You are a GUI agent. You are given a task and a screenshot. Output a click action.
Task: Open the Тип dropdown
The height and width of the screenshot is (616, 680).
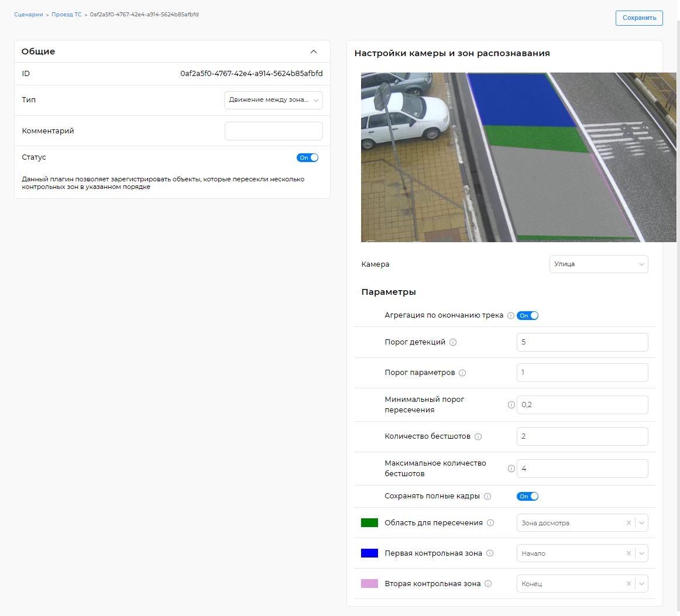coord(274,100)
